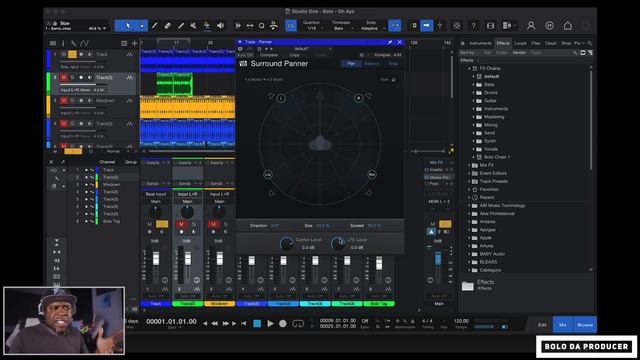Select the Mute tool in the toolbar
This screenshot has height=360, width=640.
click(194, 26)
